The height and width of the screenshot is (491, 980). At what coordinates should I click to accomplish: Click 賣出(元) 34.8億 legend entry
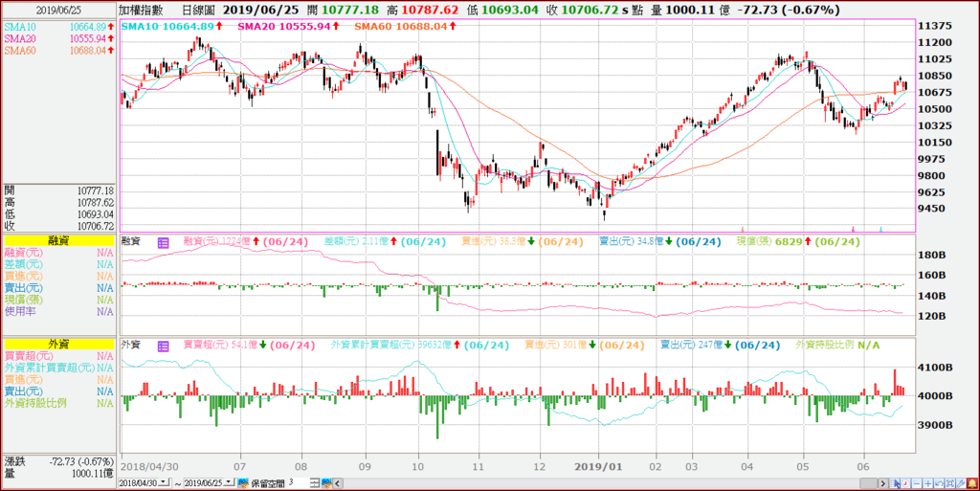click(660, 242)
